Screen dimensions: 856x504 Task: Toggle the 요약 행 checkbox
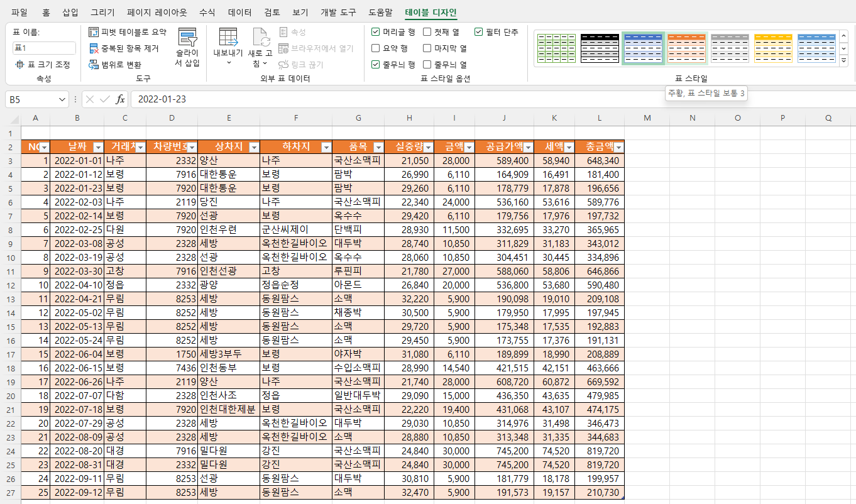click(x=375, y=48)
